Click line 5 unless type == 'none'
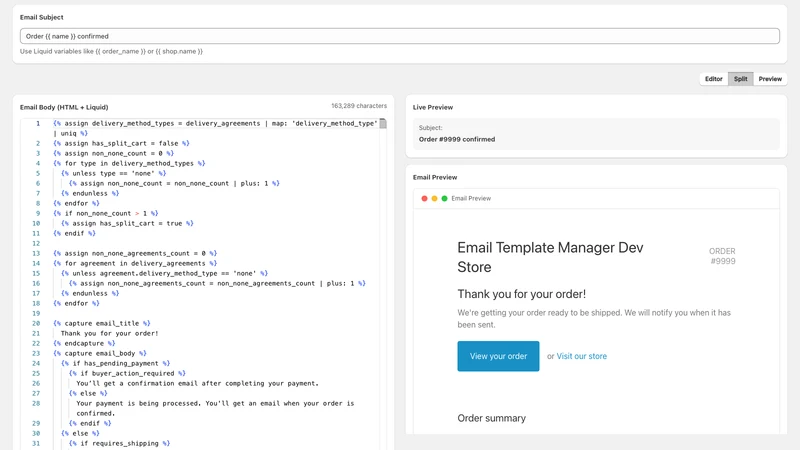800x450 pixels. pos(113,173)
